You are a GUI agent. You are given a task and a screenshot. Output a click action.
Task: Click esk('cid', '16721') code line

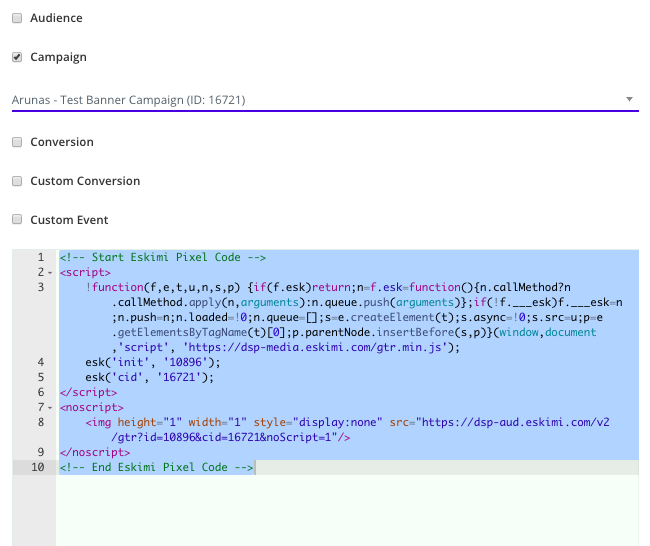click(150, 377)
